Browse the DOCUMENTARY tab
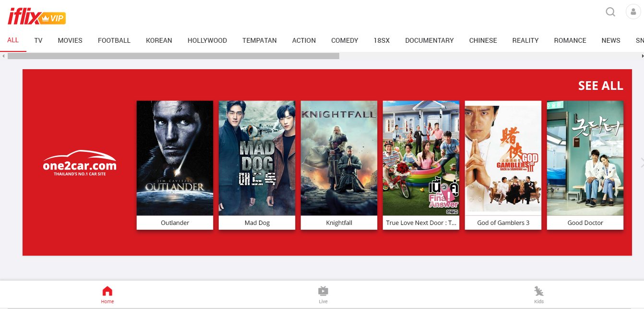The height and width of the screenshot is (309, 644). click(429, 40)
